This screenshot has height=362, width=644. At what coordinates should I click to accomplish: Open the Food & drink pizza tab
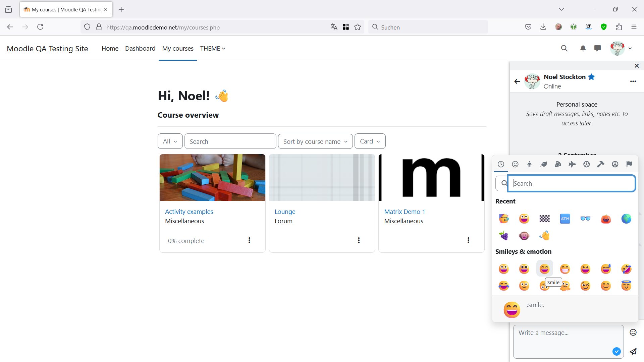[x=558, y=164]
